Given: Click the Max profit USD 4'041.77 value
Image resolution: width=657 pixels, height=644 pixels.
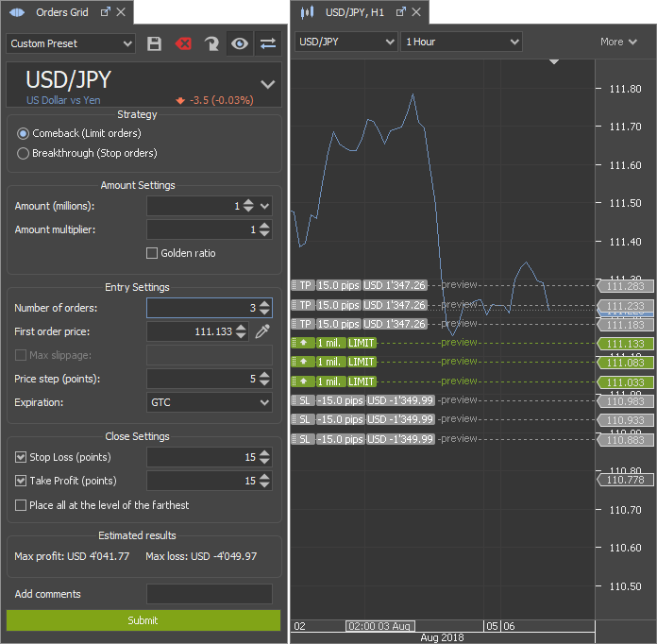Looking at the screenshot, I should (x=72, y=556).
